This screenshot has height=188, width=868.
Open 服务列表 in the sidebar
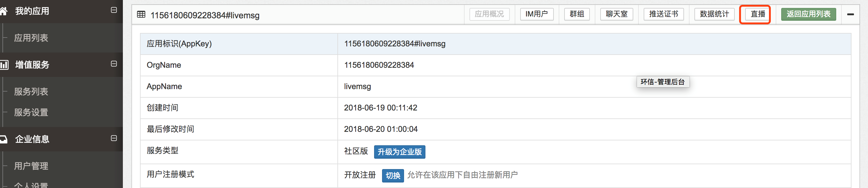coord(31,92)
